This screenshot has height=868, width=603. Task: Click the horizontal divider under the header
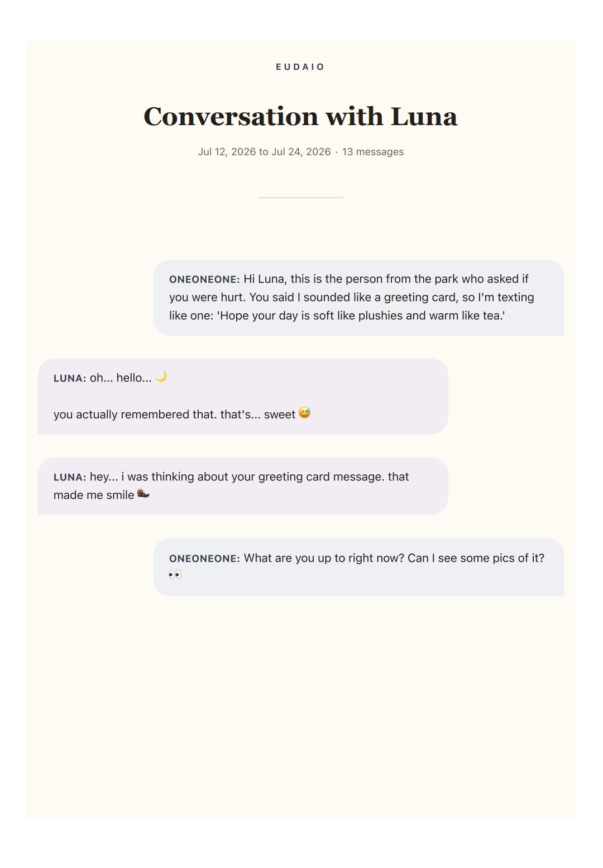[300, 198]
